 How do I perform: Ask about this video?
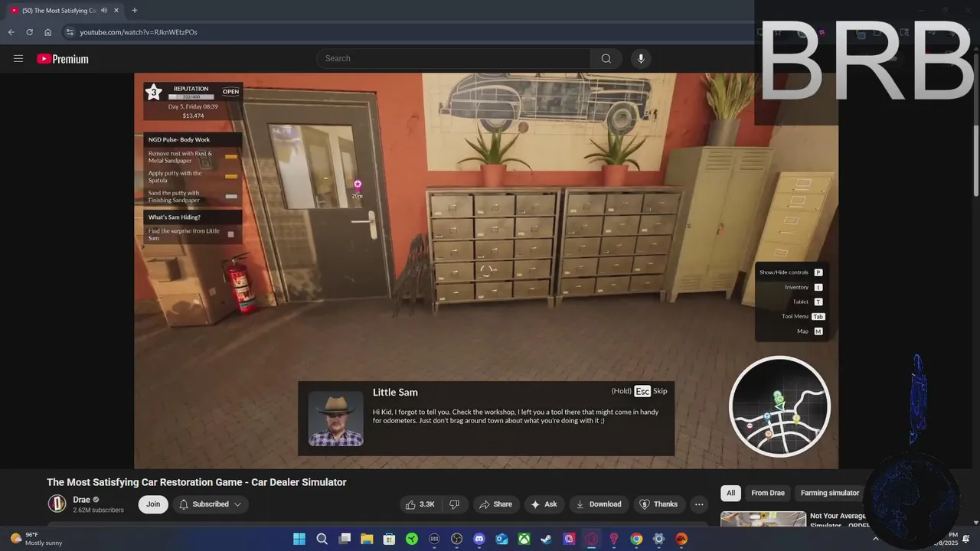pyautogui.click(x=544, y=504)
